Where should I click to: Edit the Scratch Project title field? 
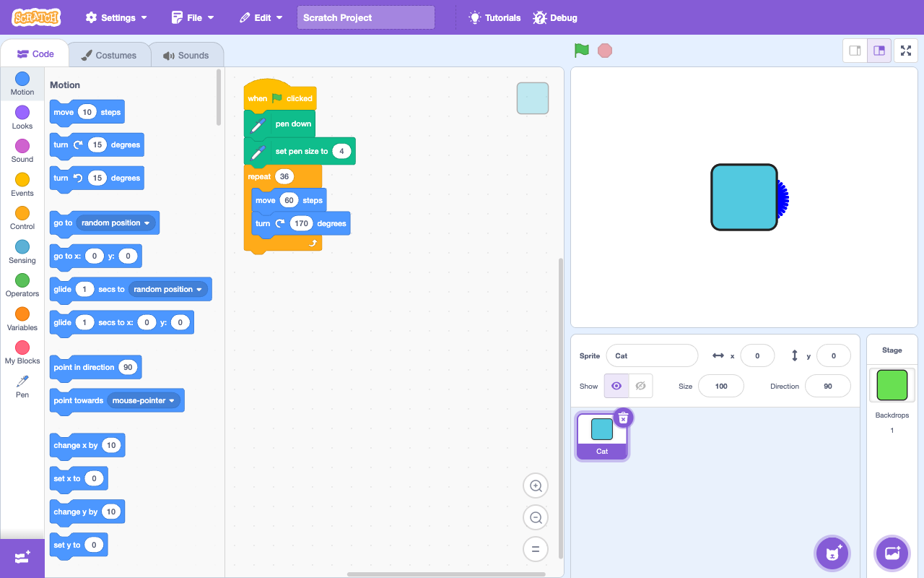(366, 17)
